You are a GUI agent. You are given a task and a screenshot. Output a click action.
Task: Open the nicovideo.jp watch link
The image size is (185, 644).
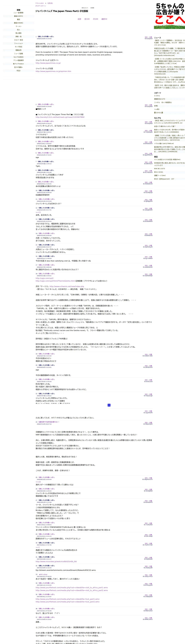(56, 561)
